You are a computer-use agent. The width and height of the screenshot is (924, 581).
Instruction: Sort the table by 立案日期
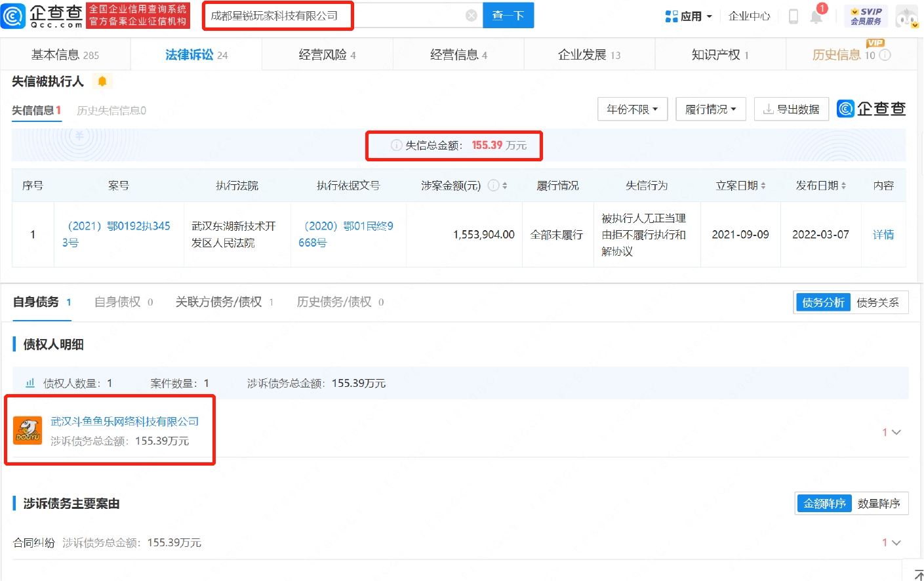pyautogui.click(x=763, y=186)
